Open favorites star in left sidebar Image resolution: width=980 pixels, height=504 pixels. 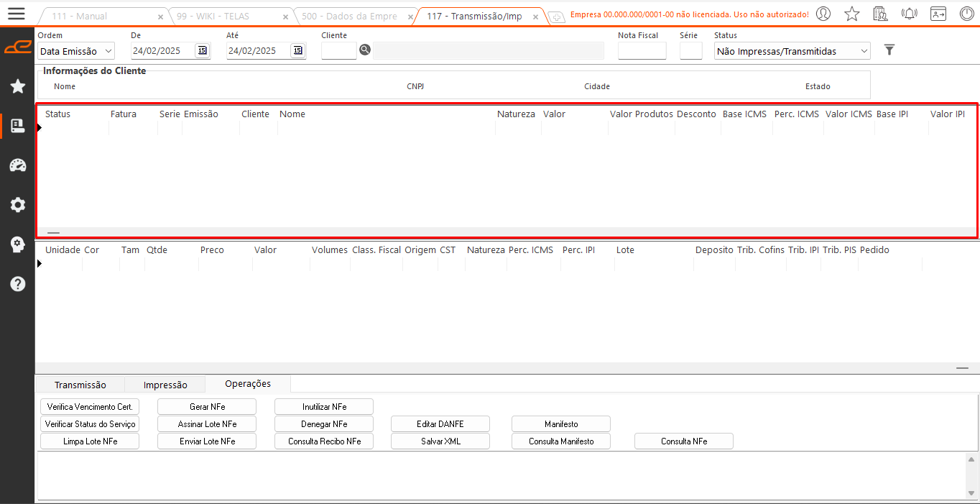(x=18, y=86)
